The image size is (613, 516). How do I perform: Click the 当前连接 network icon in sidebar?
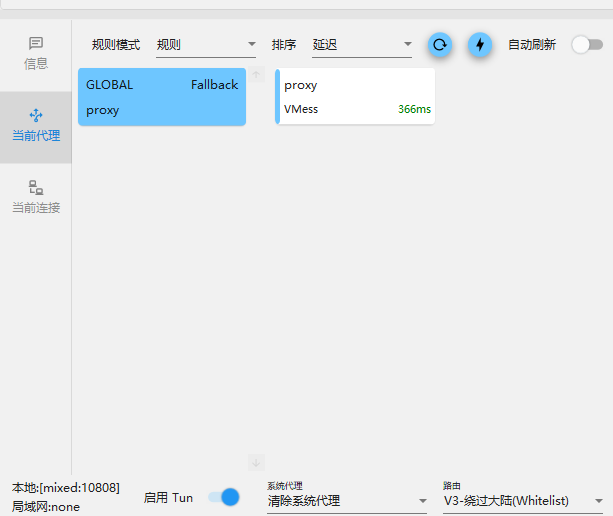point(36,187)
